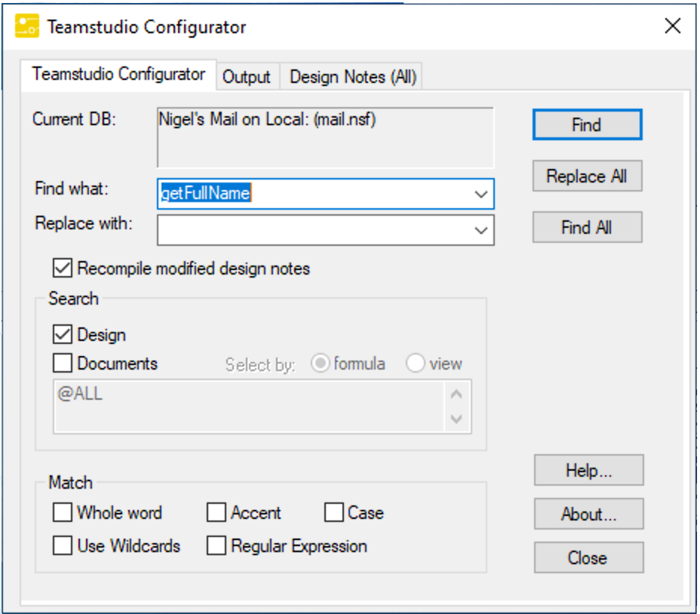Click the formula box scroll down arrow
Viewport: 700px width, 614px height.
[x=456, y=419]
